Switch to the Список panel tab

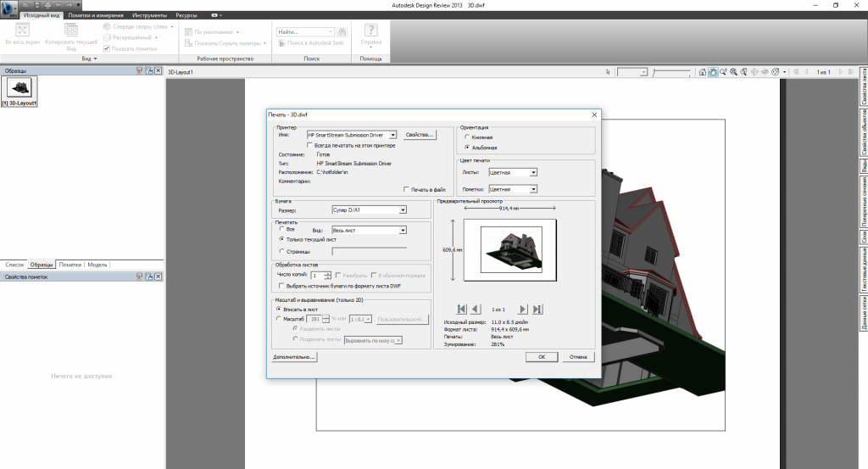coord(15,265)
